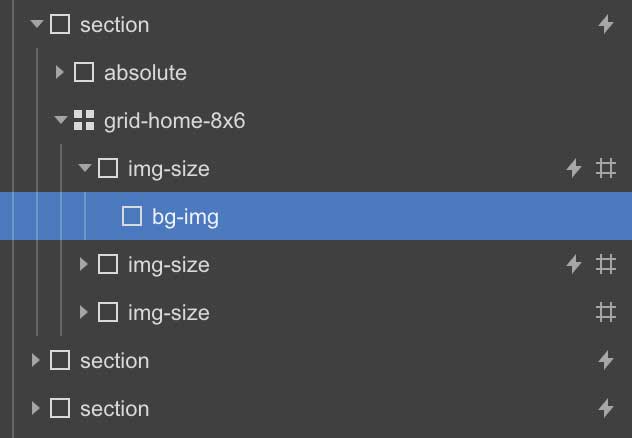Click grid hash icon on third img-size
The width and height of the screenshot is (632, 438).
point(606,313)
